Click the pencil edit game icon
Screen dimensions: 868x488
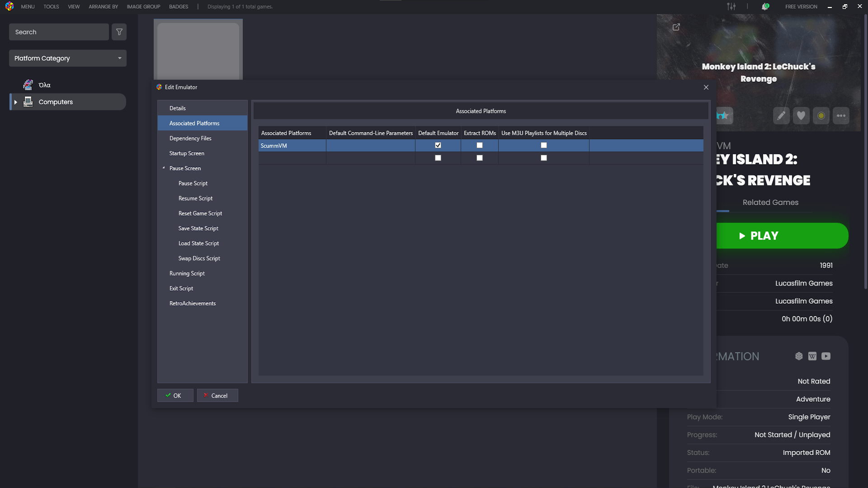[781, 116]
